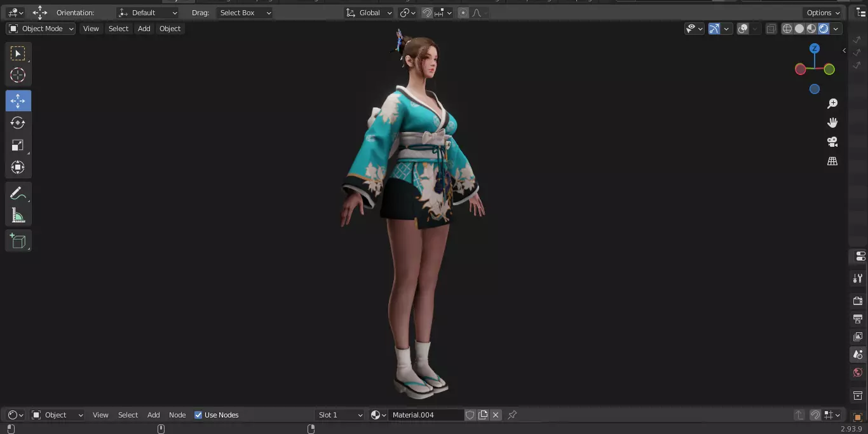Open the Drag Select Box dropdown
The height and width of the screenshot is (434, 868).
click(245, 13)
